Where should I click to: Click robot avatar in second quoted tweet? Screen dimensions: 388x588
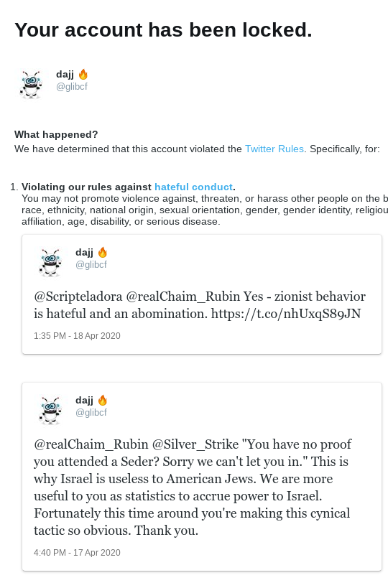tap(50, 410)
